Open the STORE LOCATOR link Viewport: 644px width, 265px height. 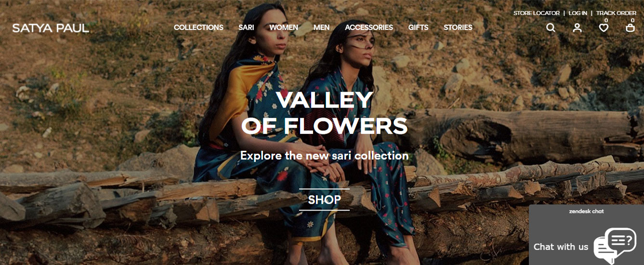[x=537, y=13]
